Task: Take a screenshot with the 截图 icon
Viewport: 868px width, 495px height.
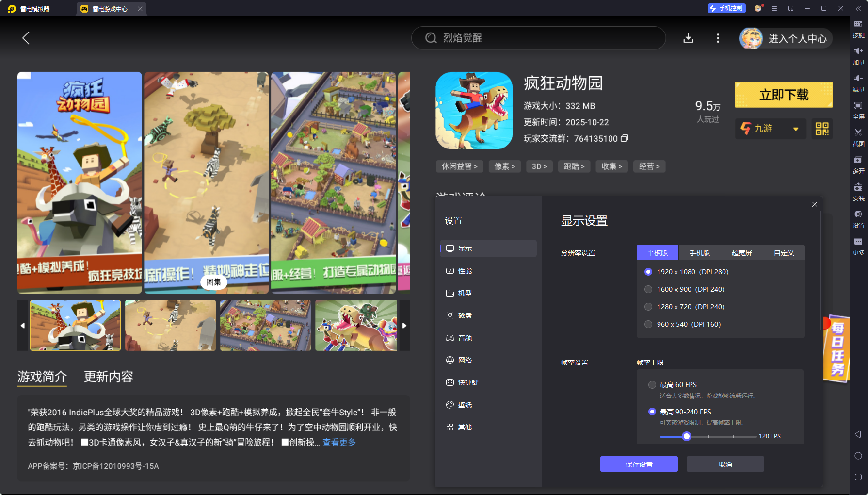Action: point(858,138)
